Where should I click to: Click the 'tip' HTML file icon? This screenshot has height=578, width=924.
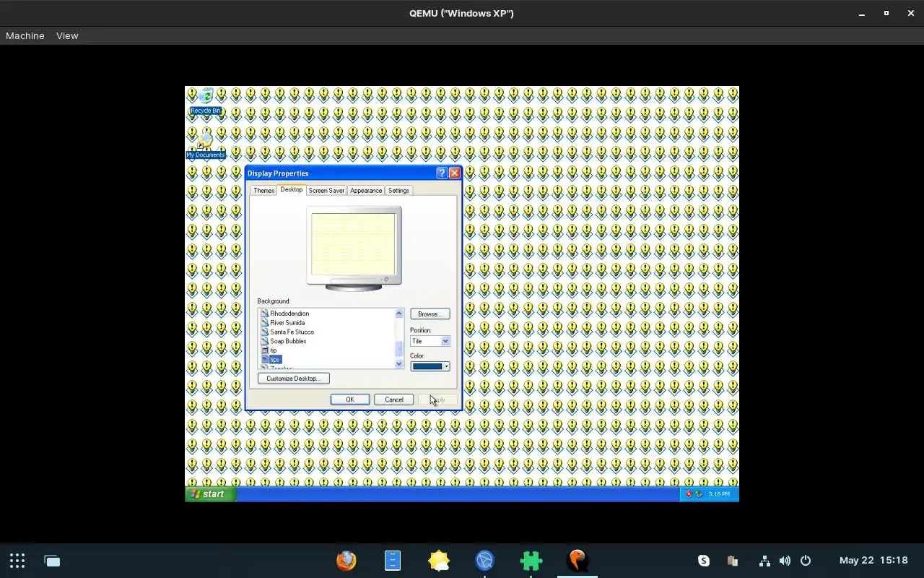coord(264,350)
